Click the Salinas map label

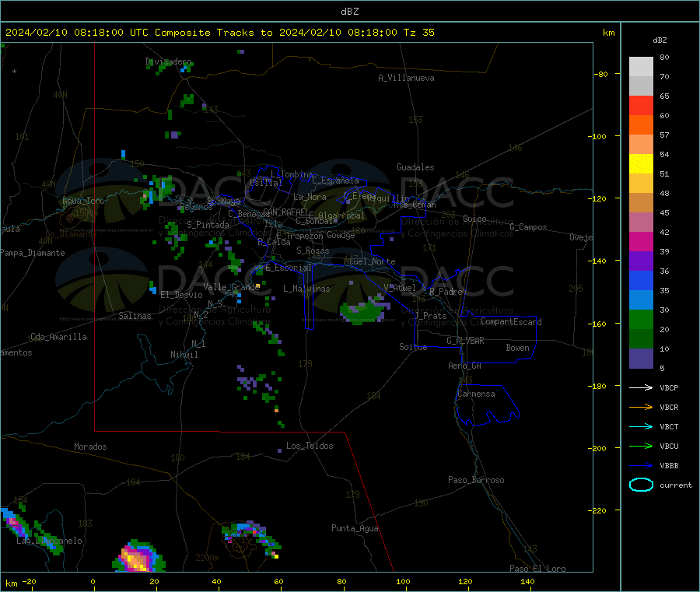coord(135,316)
